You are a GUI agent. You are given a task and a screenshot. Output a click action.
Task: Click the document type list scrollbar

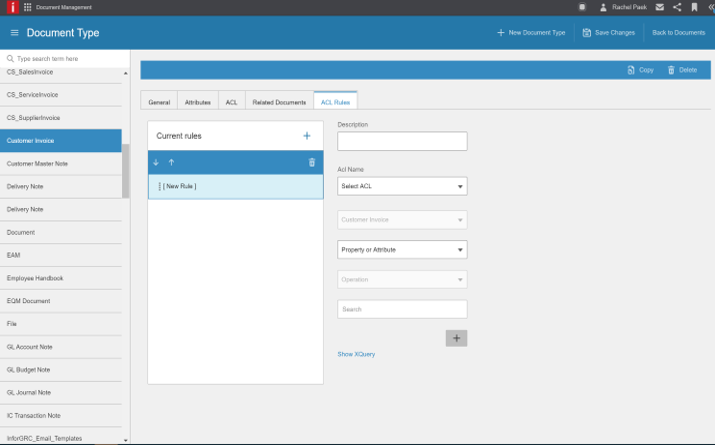pos(125,170)
